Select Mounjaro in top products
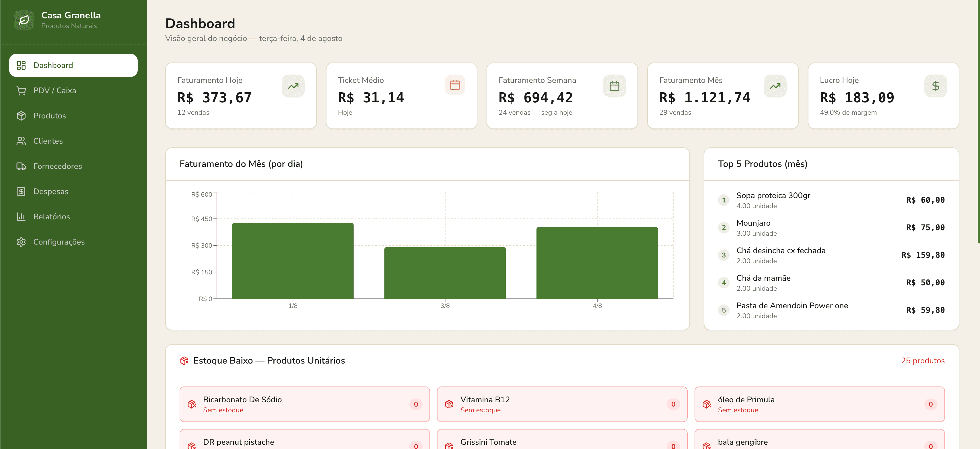This screenshot has width=980, height=449. click(x=831, y=228)
